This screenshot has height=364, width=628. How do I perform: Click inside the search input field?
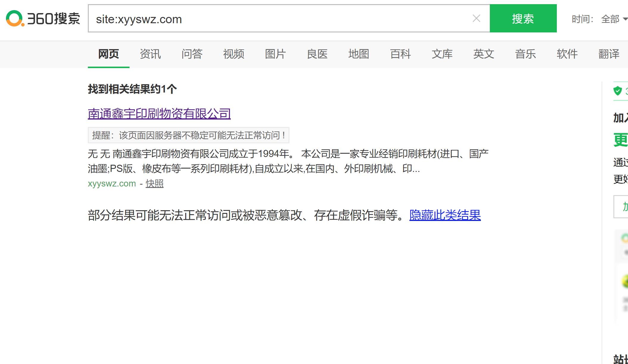coord(268,18)
